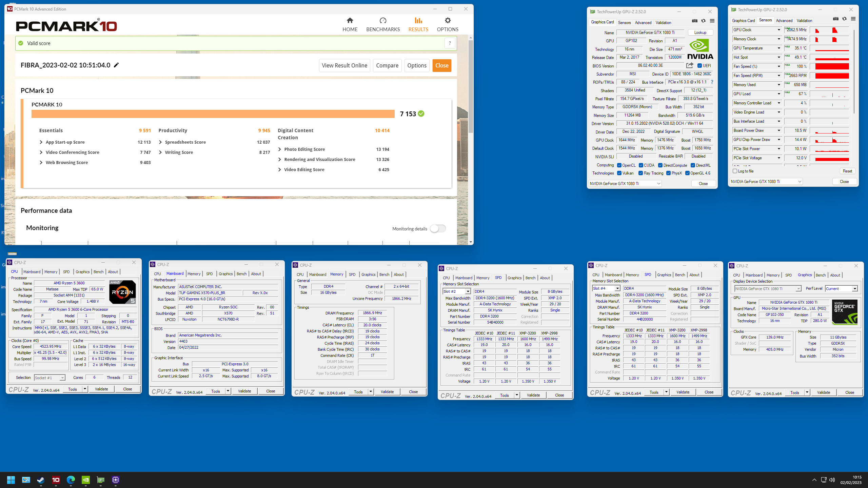Toggle the UEFI checkbox in GPU-Z
Viewport: 868px width, 488px height.
699,66
